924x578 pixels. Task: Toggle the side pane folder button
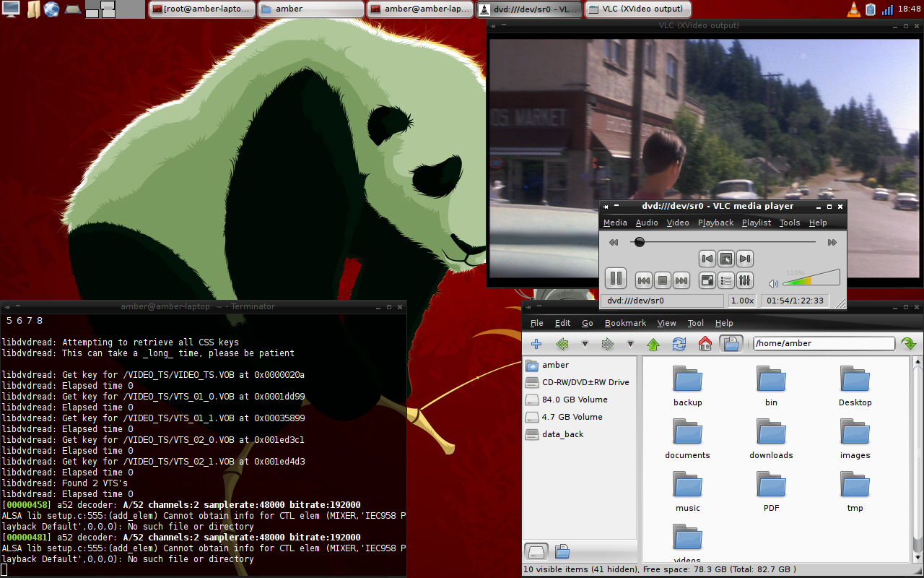click(x=731, y=344)
